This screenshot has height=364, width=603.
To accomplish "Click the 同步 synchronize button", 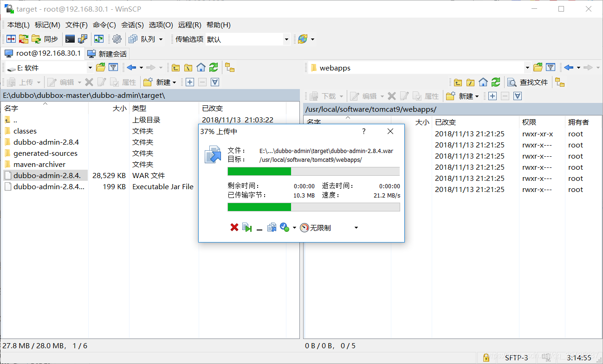I will [x=45, y=39].
